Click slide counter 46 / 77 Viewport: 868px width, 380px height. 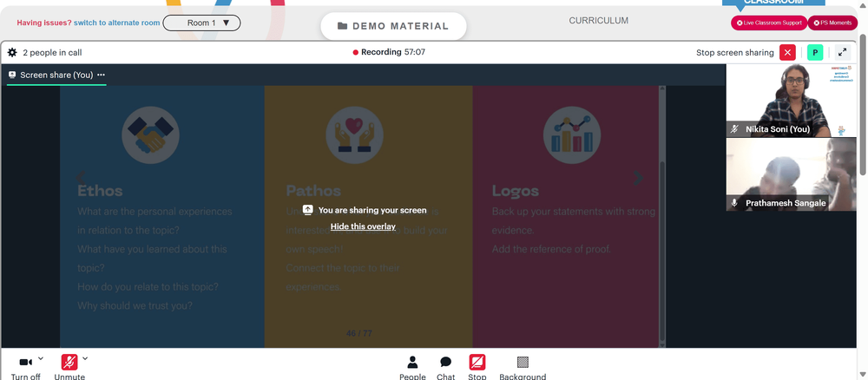point(359,333)
